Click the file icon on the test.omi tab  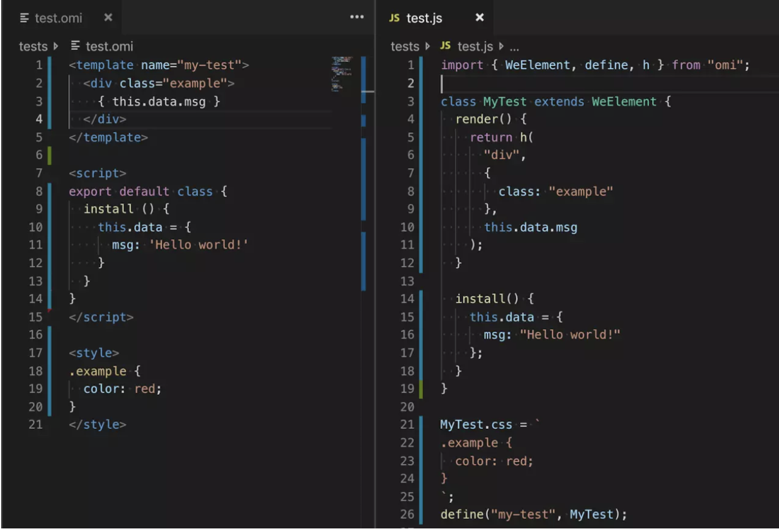click(x=24, y=18)
